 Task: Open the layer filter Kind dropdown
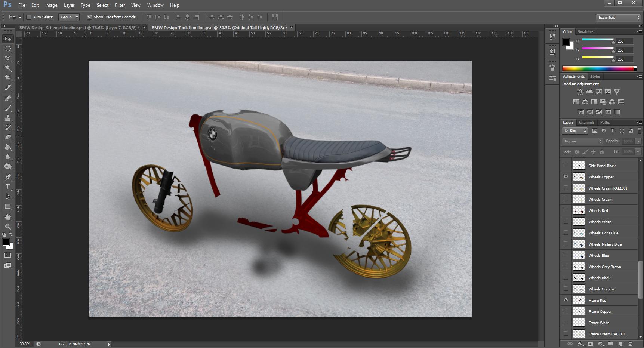click(575, 131)
